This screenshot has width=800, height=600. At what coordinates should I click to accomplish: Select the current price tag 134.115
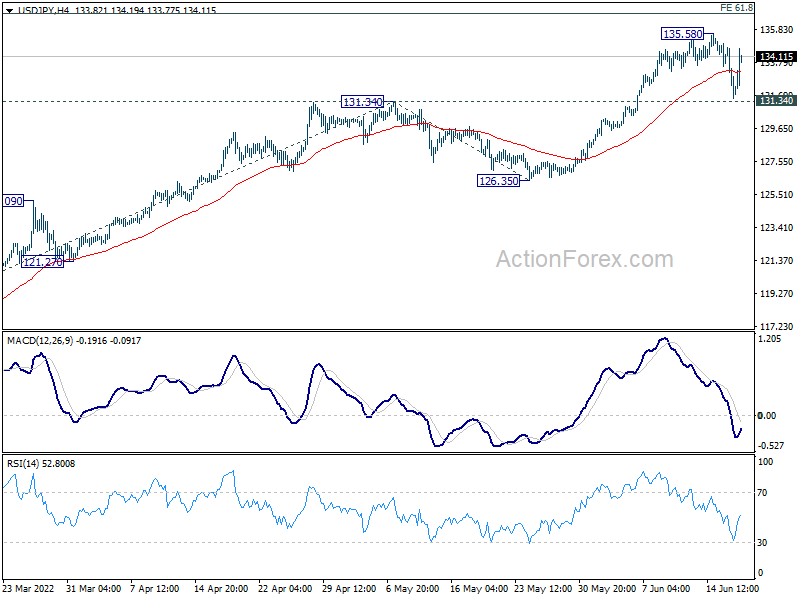pyautogui.click(x=776, y=56)
